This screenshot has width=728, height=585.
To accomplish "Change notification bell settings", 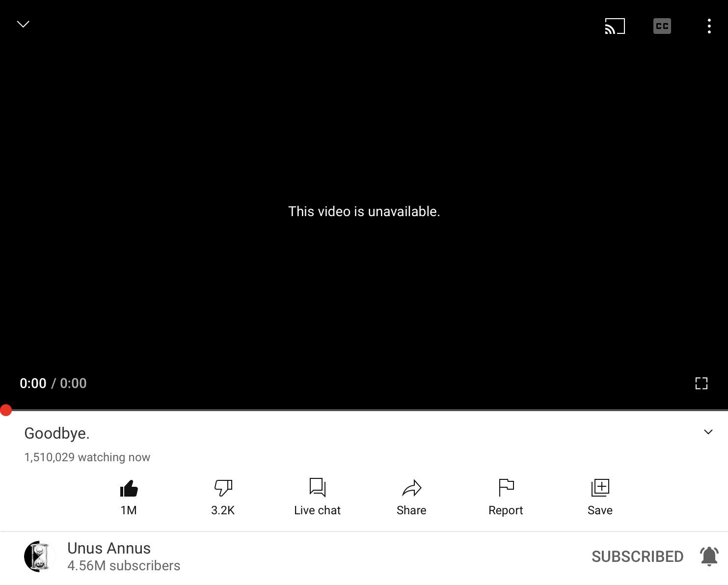I will tap(709, 556).
